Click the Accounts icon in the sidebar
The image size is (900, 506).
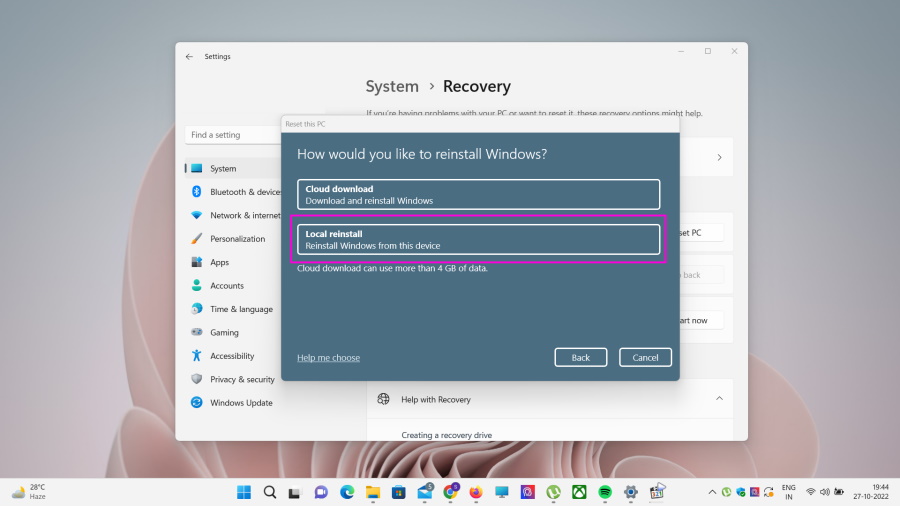(197, 286)
